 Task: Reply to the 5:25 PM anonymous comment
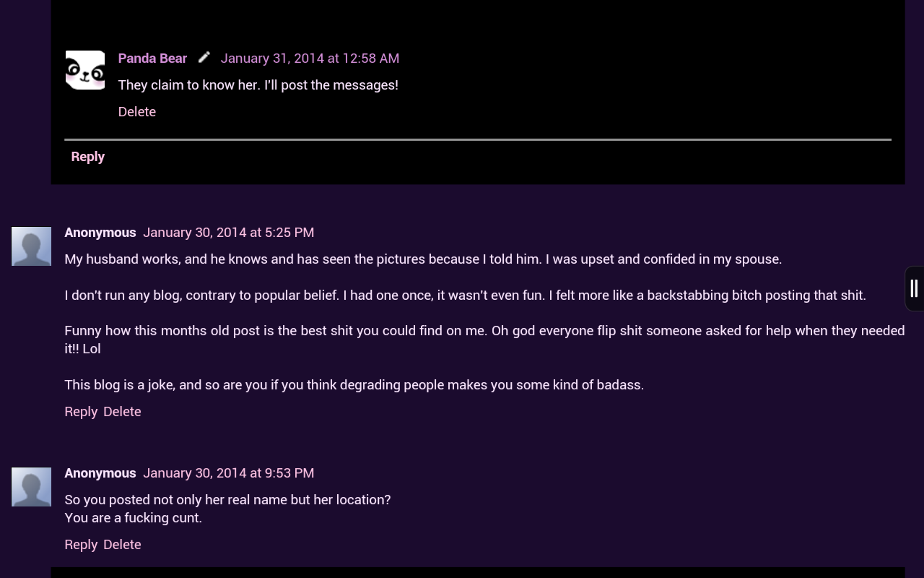click(x=81, y=411)
